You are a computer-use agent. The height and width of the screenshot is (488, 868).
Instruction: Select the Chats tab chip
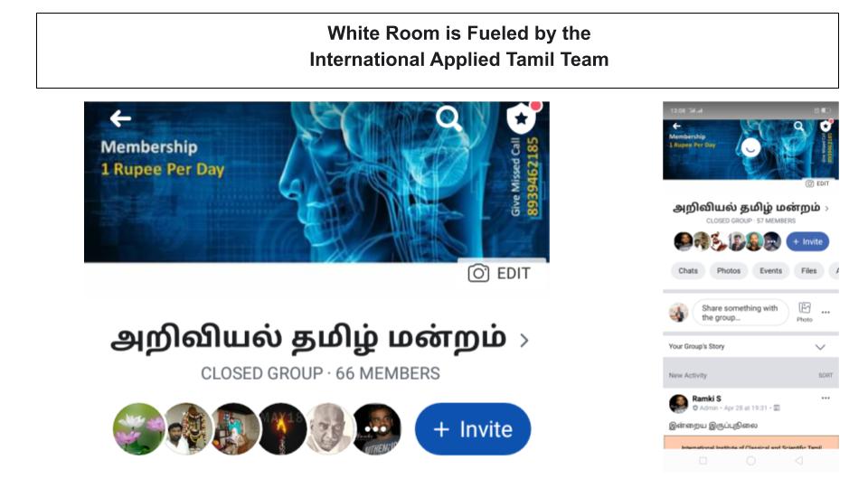click(688, 270)
